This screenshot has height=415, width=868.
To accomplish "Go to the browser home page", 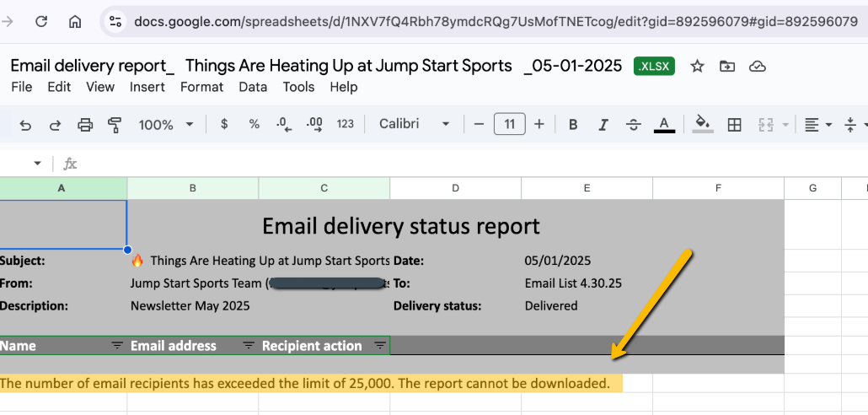I will pyautogui.click(x=75, y=22).
